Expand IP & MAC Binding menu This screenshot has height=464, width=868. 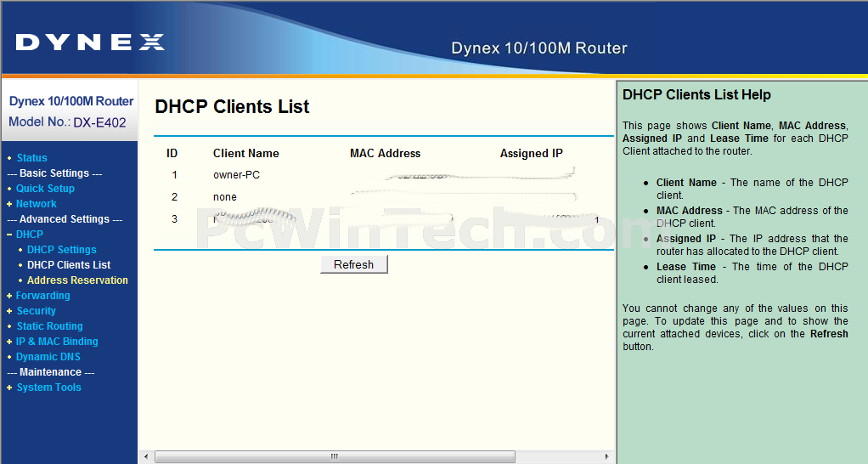[x=56, y=342]
